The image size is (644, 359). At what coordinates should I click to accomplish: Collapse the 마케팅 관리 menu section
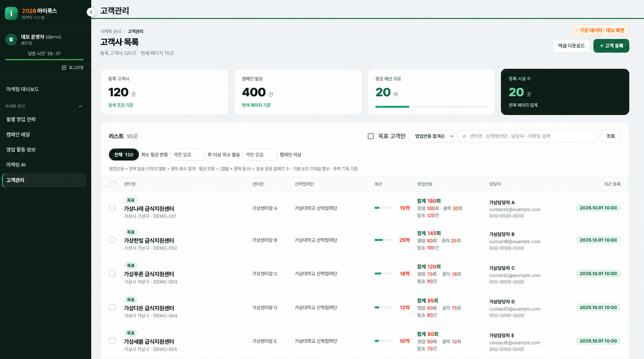pyautogui.click(x=80, y=106)
